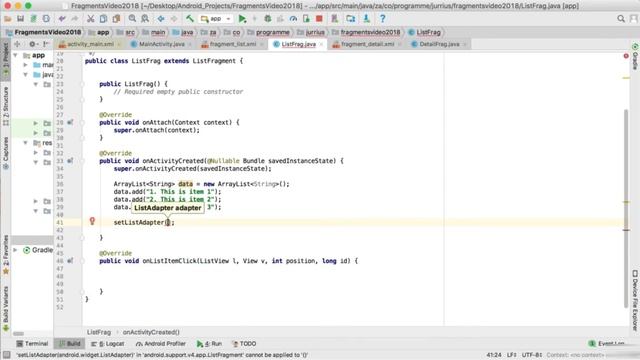This screenshot has width=640, height=360.
Task: Toggle the Captures side panel
Action: (x=6, y=153)
